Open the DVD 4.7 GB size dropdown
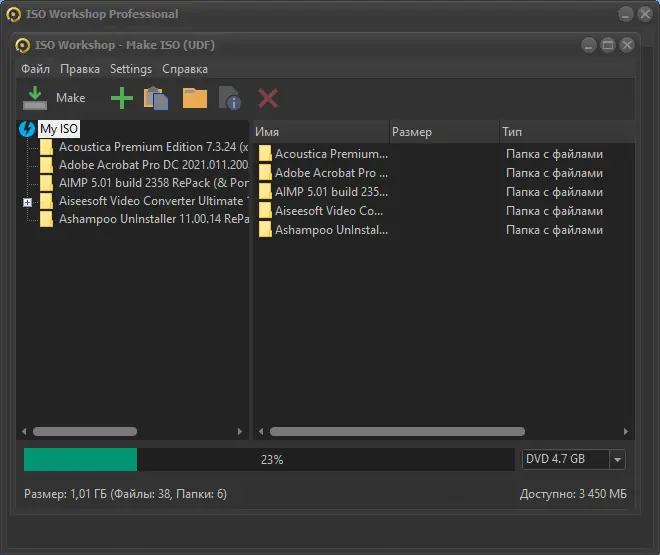 tap(617, 459)
